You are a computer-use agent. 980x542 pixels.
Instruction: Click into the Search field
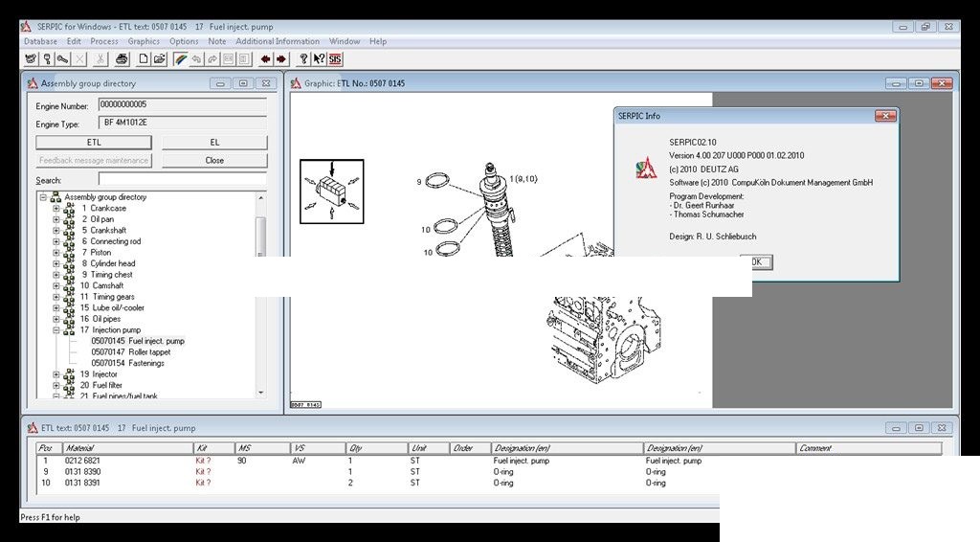click(183, 179)
